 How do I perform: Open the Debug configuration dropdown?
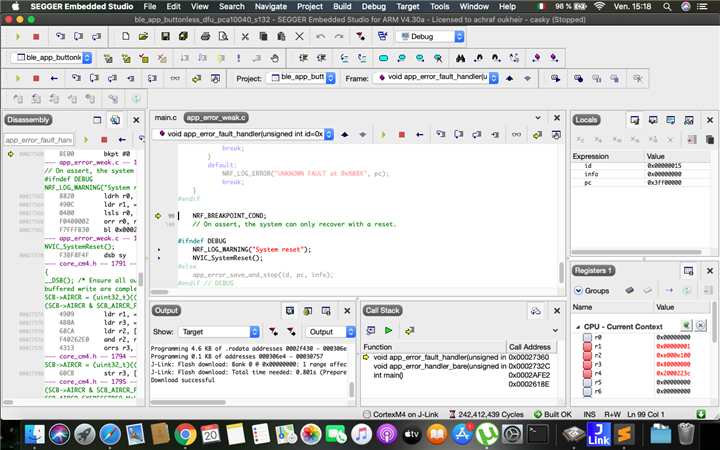pyautogui.click(x=430, y=36)
